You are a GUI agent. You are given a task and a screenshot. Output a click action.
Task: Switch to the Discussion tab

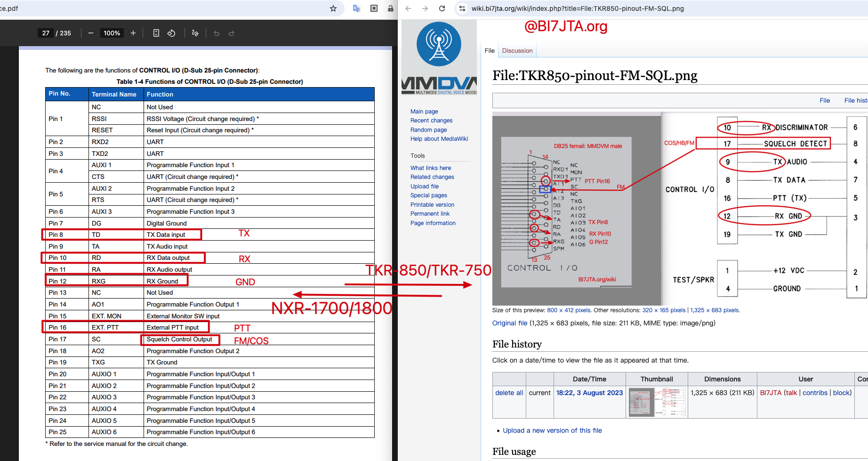(x=517, y=50)
